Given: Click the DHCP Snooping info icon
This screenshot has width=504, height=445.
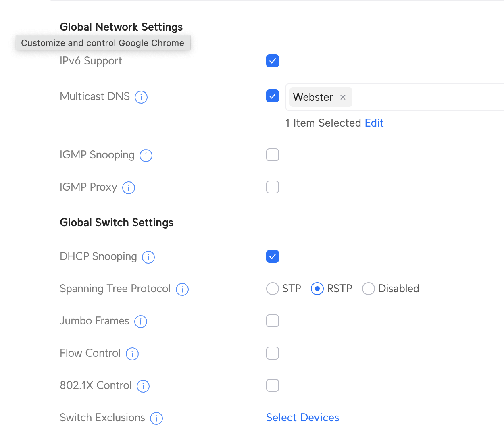Looking at the screenshot, I should tap(148, 257).
